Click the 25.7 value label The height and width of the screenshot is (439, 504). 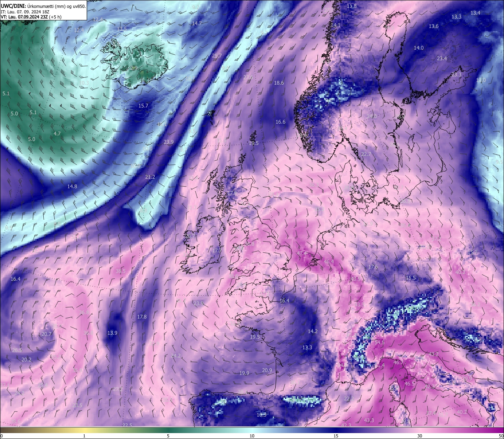[x=217, y=56]
